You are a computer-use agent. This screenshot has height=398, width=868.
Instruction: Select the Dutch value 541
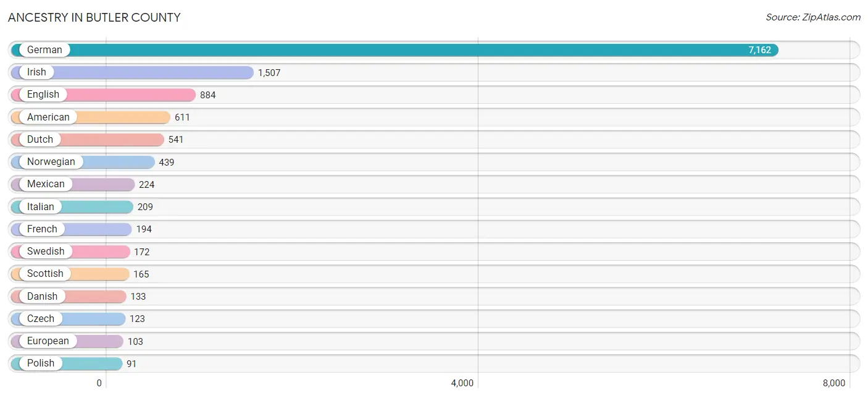(176, 140)
